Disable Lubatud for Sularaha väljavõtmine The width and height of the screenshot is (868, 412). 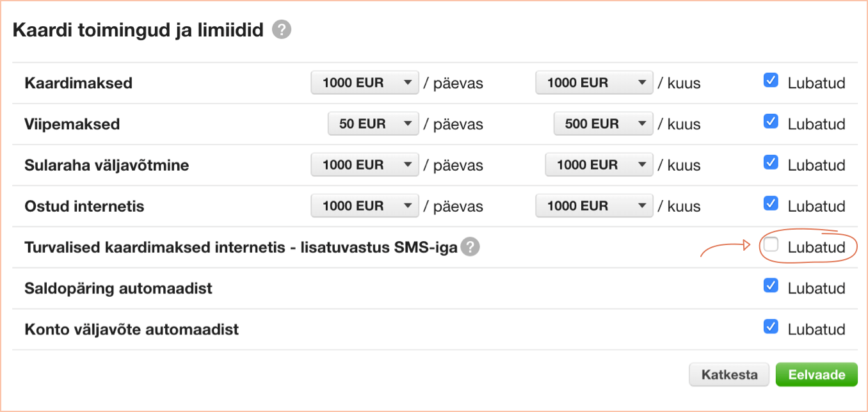tap(771, 162)
